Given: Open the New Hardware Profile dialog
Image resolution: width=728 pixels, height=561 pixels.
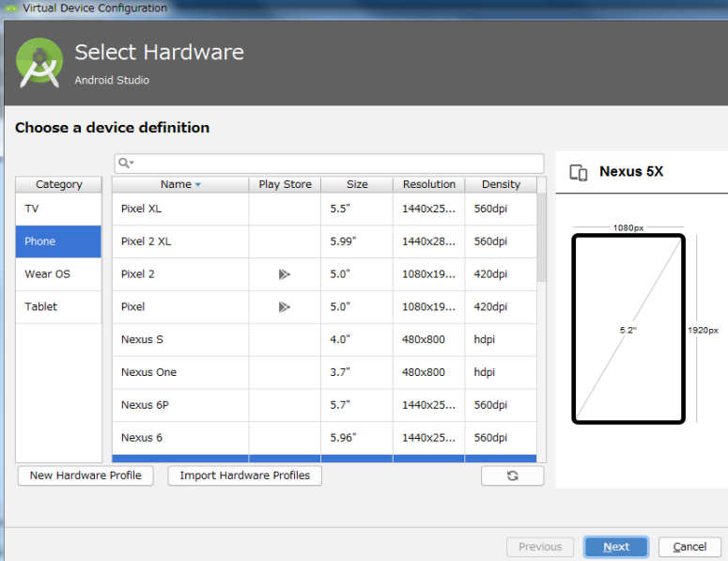Looking at the screenshot, I should point(85,475).
